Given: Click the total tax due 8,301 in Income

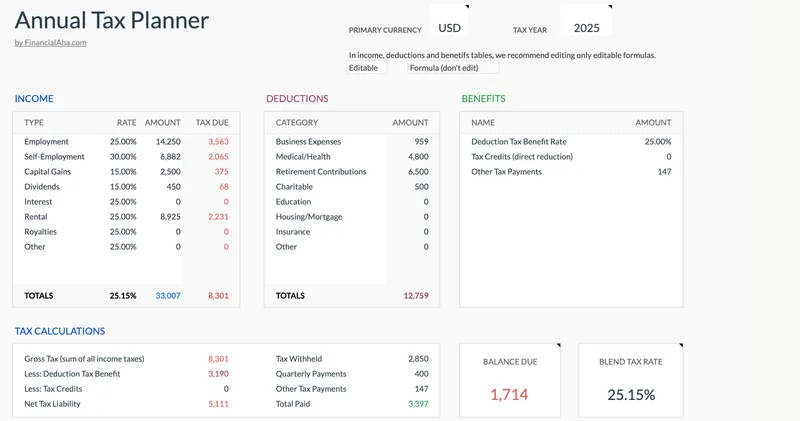Looking at the screenshot, I should (218, 296).
